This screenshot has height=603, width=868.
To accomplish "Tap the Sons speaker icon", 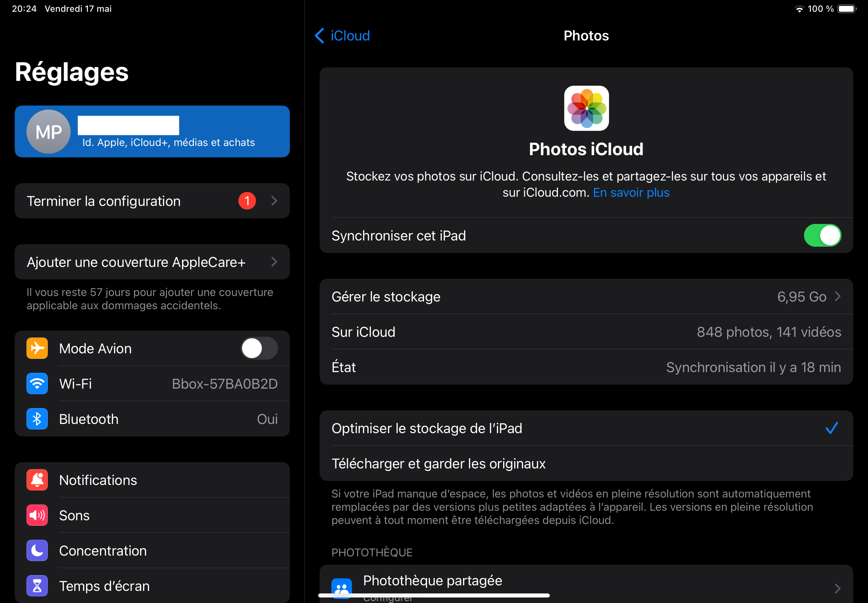I will coord(37,515).
